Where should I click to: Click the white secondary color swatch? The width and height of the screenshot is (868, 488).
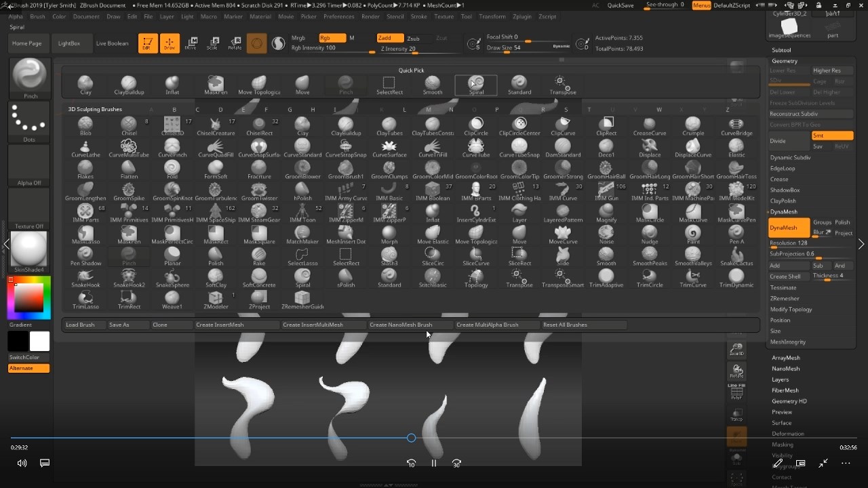[x=39, y=341]
